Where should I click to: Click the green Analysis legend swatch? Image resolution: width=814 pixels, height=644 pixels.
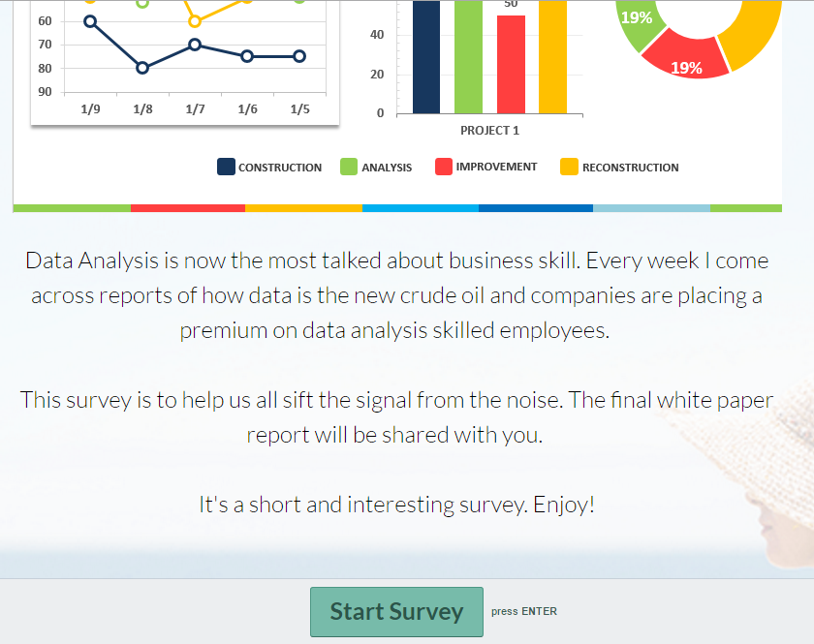click(349, 168)
